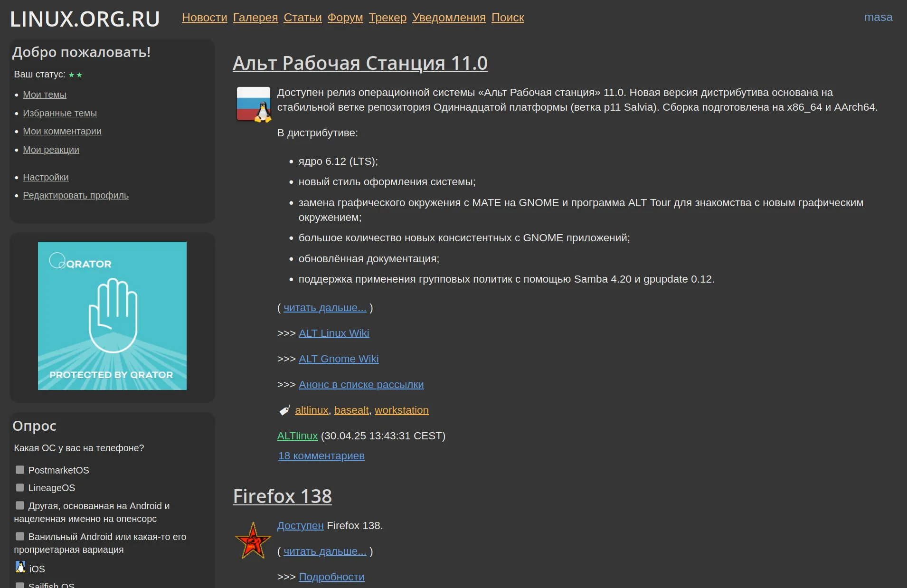Check the vanilla Android poll option
Viewport: 907px width, 588px height.
click(20, 536)
